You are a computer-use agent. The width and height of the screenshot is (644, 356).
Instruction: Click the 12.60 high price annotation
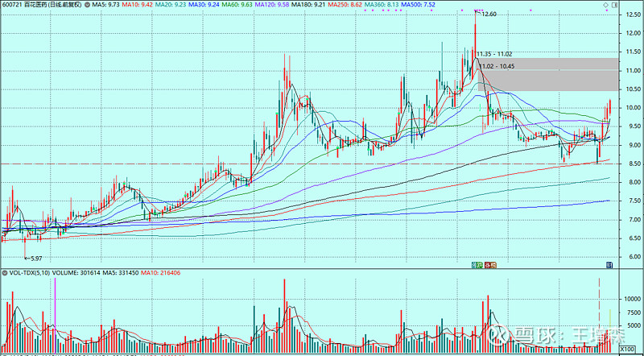coord(489,14)
